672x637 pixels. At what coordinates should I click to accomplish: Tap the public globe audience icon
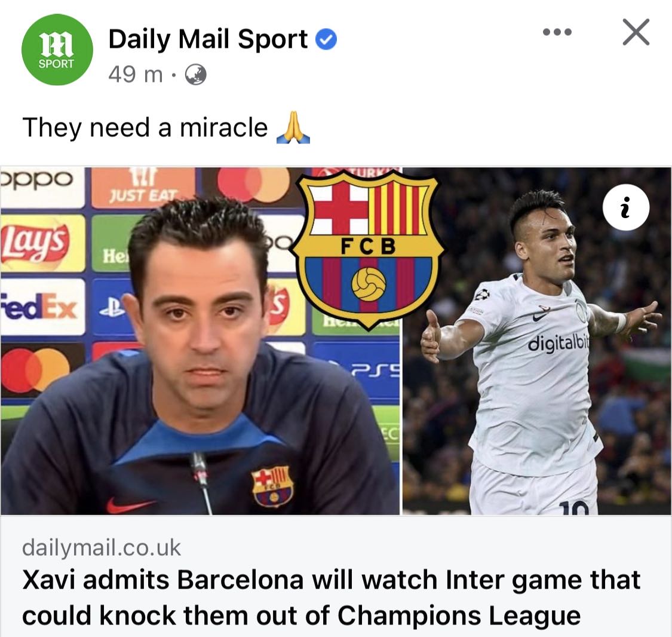(x=195, y=75)
